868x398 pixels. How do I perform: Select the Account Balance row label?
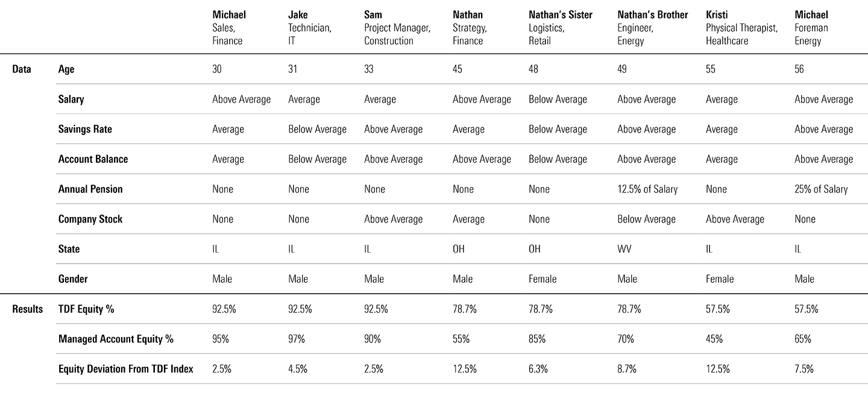(x=93, y=159)
